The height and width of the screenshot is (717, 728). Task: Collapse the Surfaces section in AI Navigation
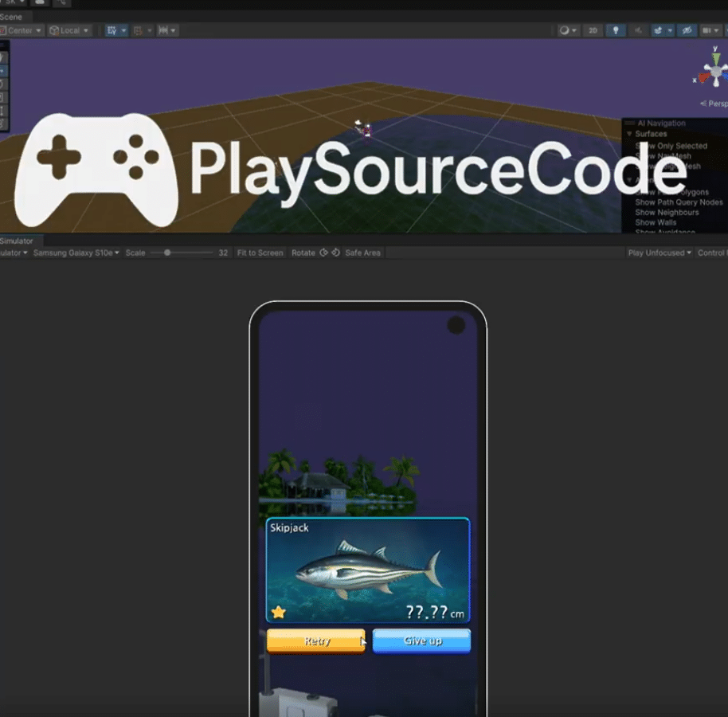point(629,134)
